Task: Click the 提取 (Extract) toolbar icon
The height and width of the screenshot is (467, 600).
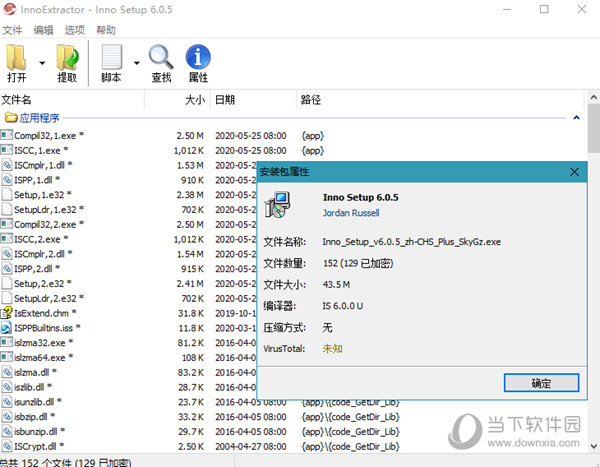Action: pos(67,57)
